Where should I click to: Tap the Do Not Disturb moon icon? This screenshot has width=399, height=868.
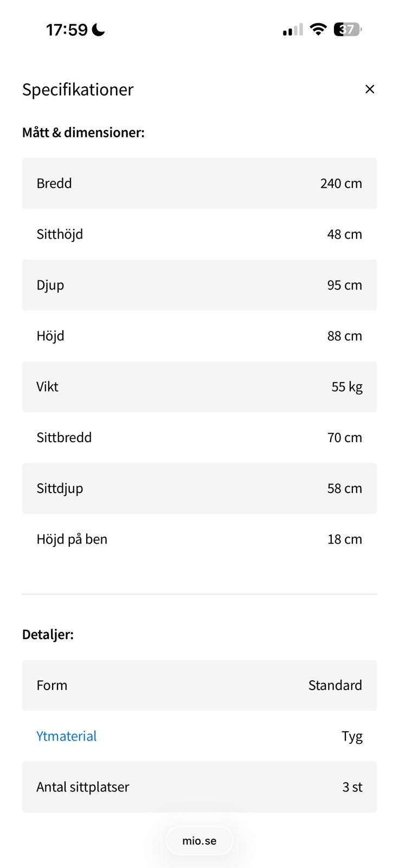[x=99, y=30]
